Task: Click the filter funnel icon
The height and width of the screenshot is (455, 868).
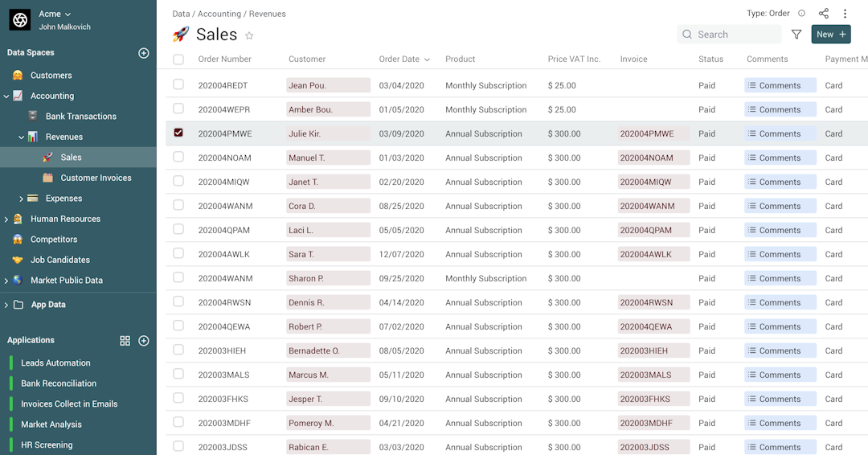Action: (x=796, y=35)
